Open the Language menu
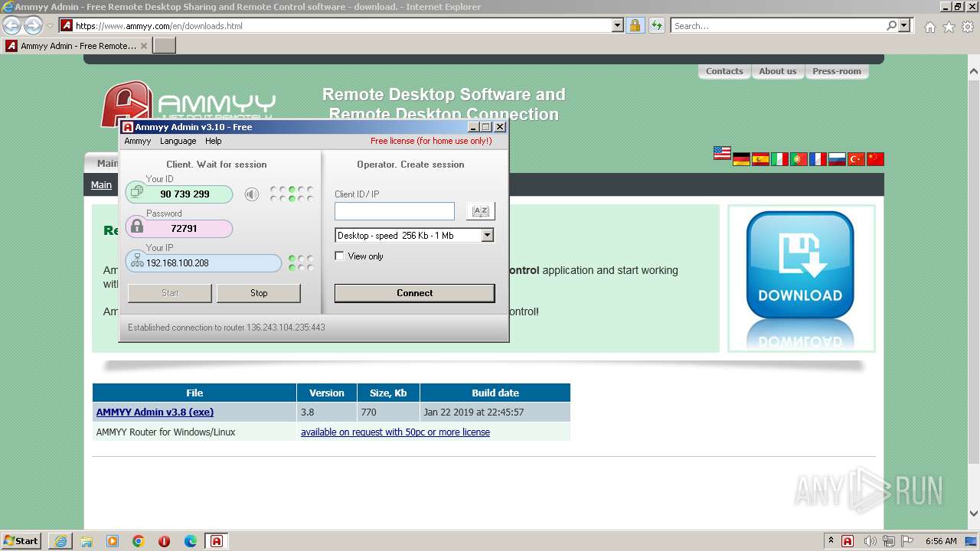The width and height of the screenshot is (980, 551). tap(178, 141)
